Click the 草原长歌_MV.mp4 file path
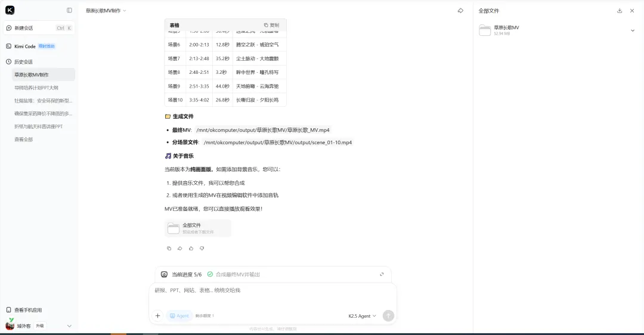Viewport: 644px width, 335px height. [x=263, y=130]
